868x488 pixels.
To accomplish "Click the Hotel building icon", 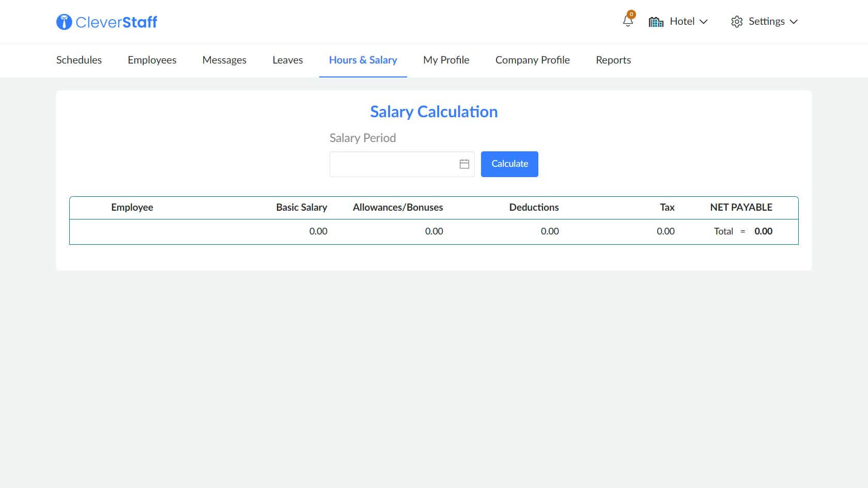I will click(656, 22).
